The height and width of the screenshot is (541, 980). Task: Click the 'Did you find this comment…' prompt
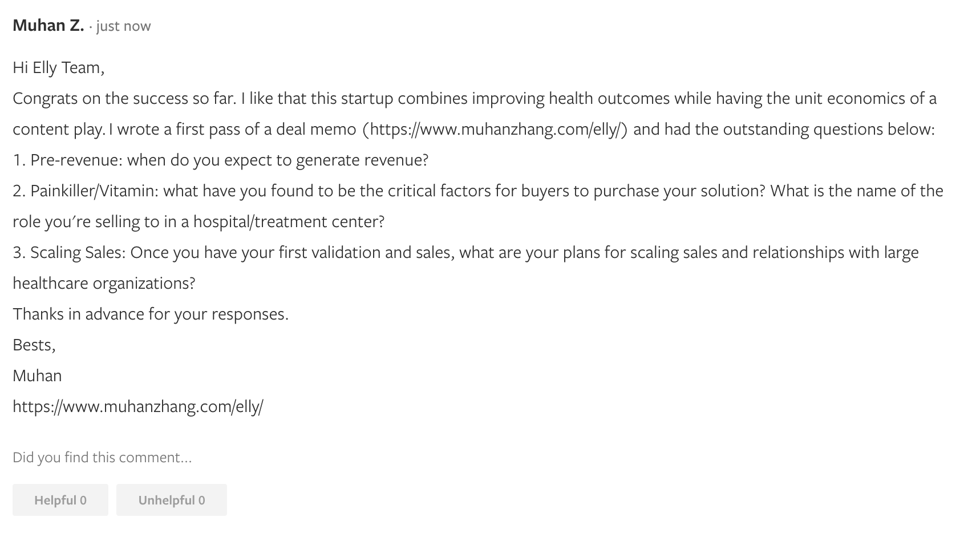(x=102, y=458)
